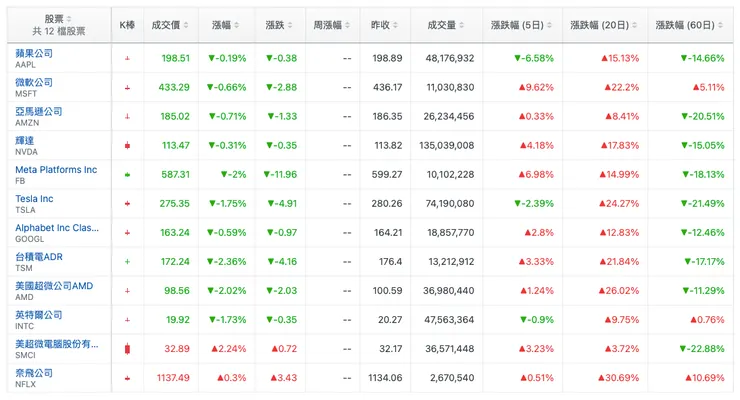740x400 pixels.
Task: Click MSFT 5-day change 9.62%
Action: [x=536, y=88]
